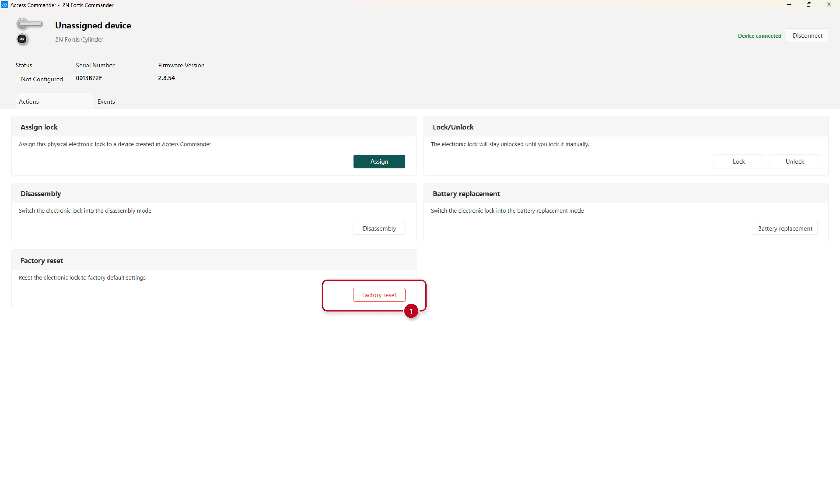840x504 pixels.
Task: Click the 'Reset the electronic lock to factory default' text
Action: pyautogui.click(x=82, y=278)
